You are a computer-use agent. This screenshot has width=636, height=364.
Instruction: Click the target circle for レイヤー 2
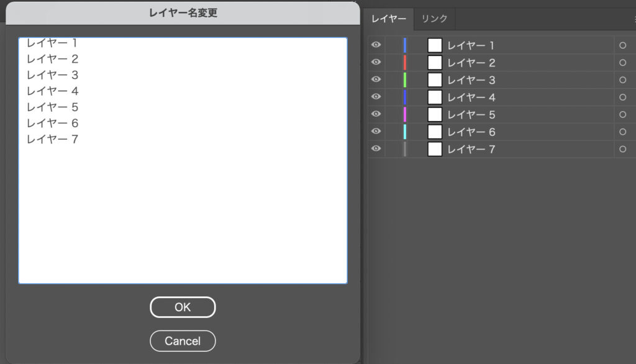click(x=622, y=63)
